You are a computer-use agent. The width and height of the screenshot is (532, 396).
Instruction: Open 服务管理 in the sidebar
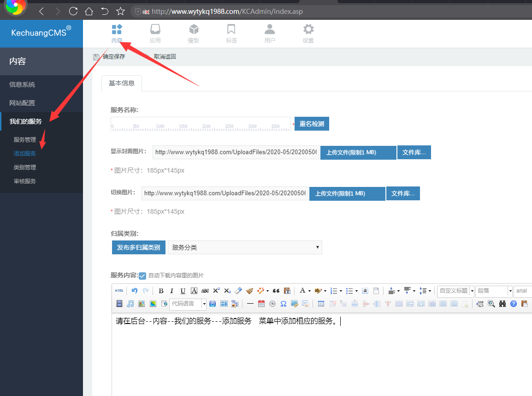point(25,140)
